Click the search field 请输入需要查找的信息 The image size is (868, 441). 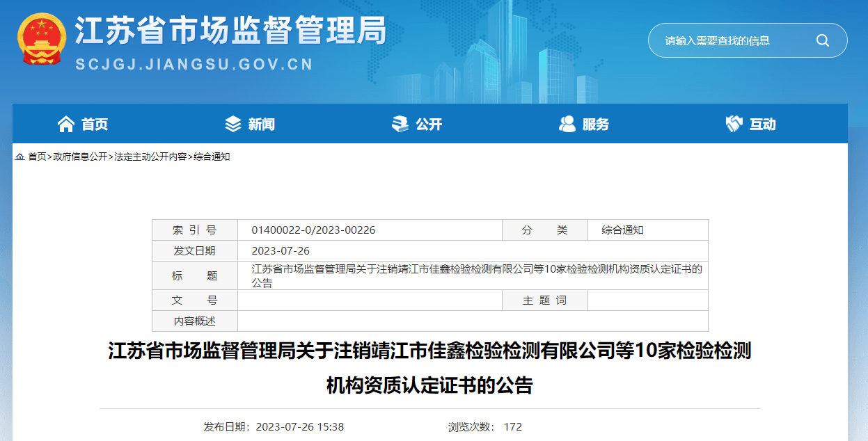(x=748, y=40)
